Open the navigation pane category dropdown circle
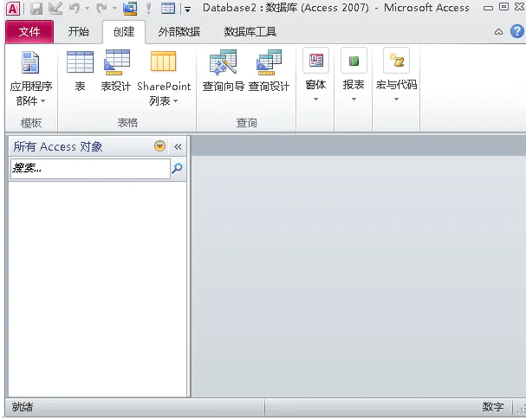Image resolution: width=526 pixels, height=420 pixels. pos(159,146)
